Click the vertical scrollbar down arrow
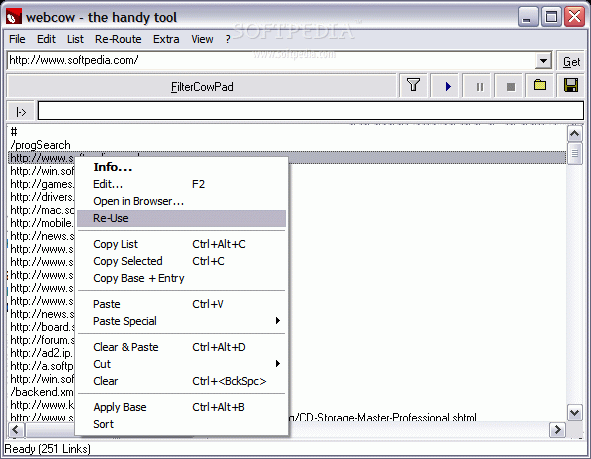The image size is (591, 459). (574, 412)
